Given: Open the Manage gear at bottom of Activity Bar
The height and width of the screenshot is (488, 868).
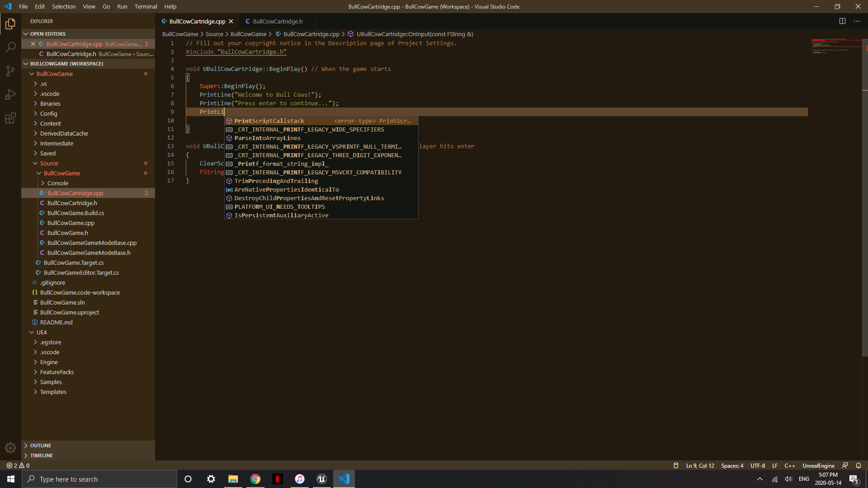Looking at the screenshot, I should click(x=10, y=448).
